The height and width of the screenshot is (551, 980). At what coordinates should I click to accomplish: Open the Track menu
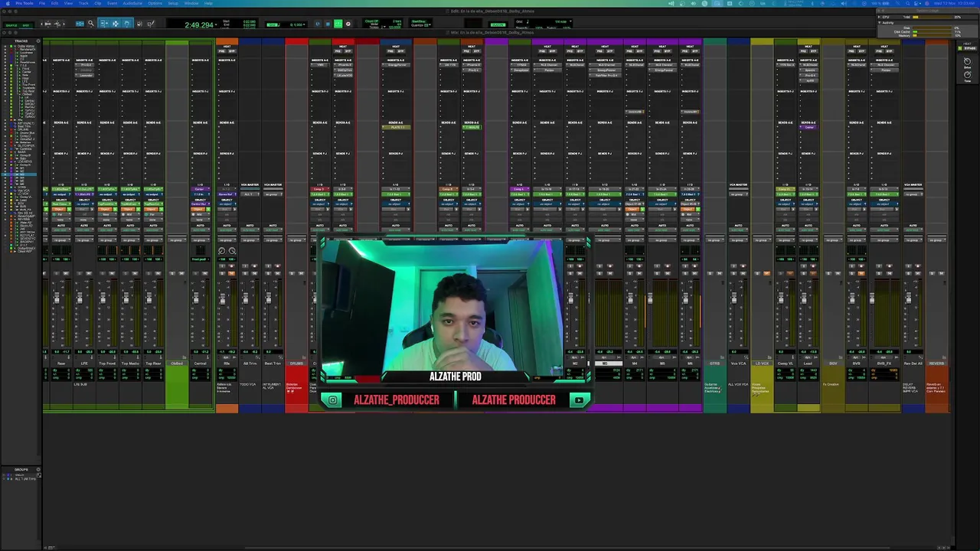83,3
